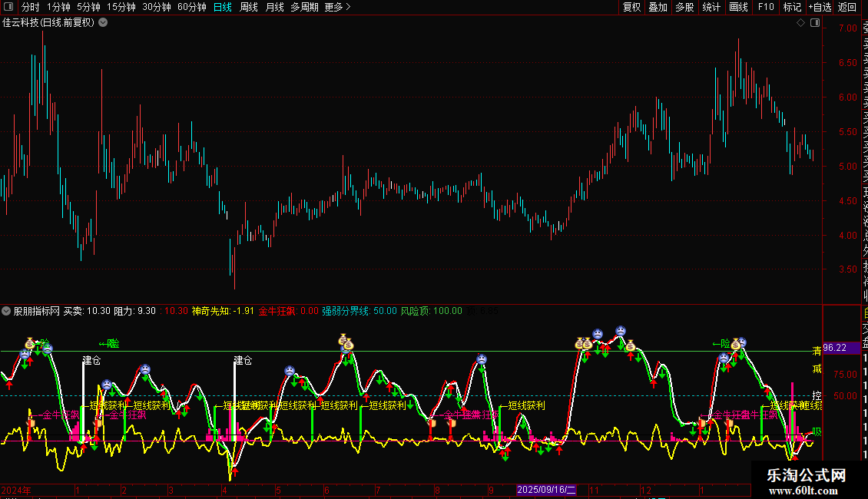The image size is (868, 499).
Task: Click the 2024年 axis label
Action: pos(17,490)
